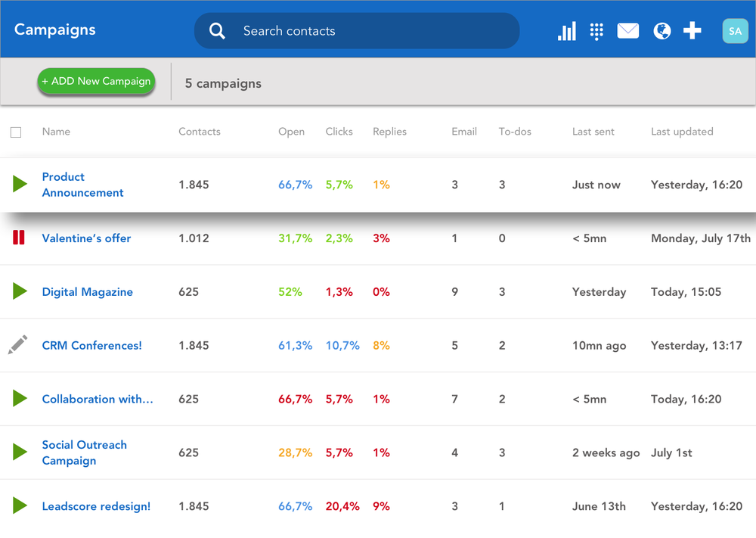Open Collaboration with... campaign details
Screen dimensions: 756x538
[98, 399]
